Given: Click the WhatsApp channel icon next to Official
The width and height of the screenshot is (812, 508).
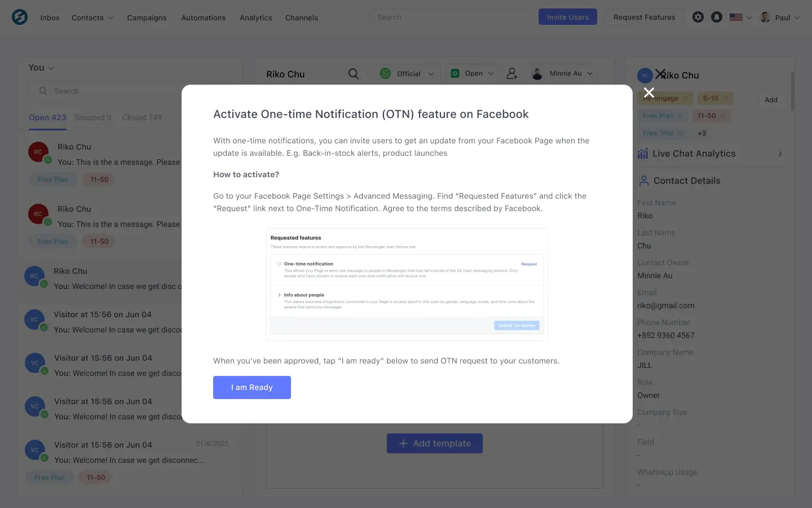Looking at the screenshot, I should tap(385, 73).
